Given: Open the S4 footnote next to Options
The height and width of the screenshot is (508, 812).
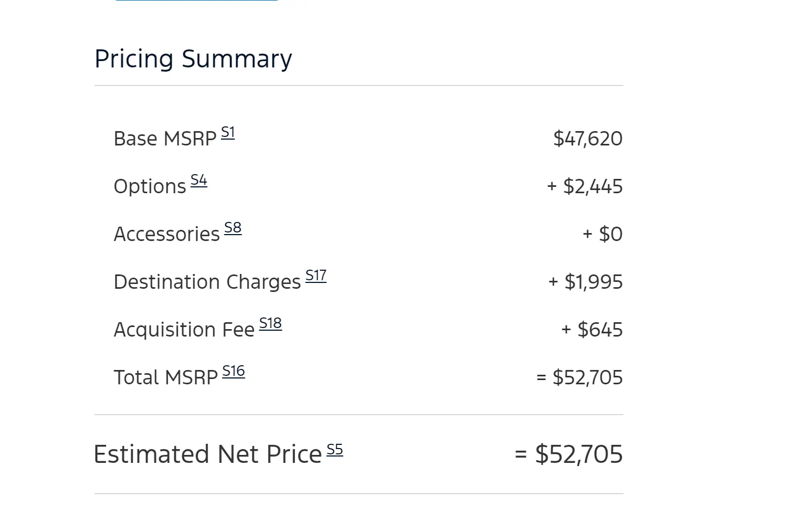Looking at the screenshot, I should (x=199, y=180).
